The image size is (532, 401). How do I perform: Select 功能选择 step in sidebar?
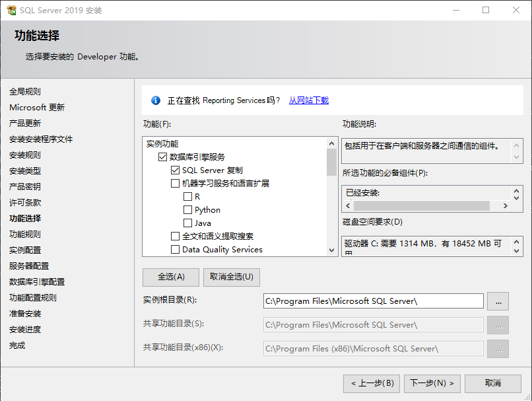click(25, 218)
